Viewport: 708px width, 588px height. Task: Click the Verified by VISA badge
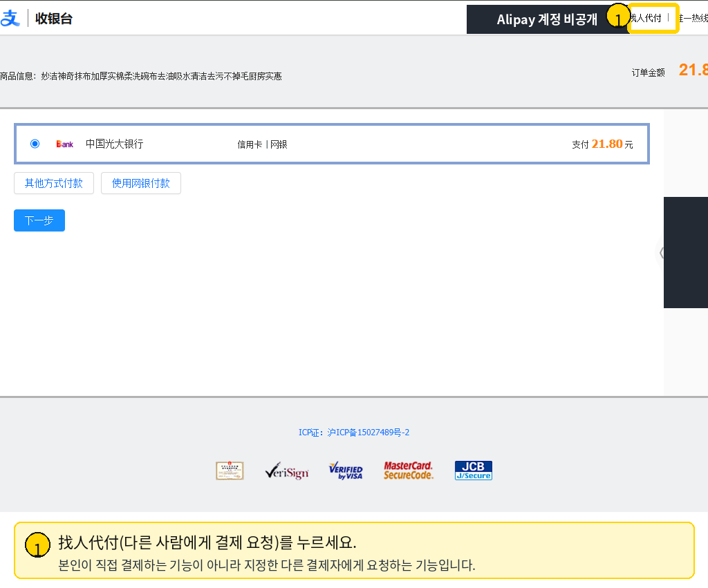(346, 471)
